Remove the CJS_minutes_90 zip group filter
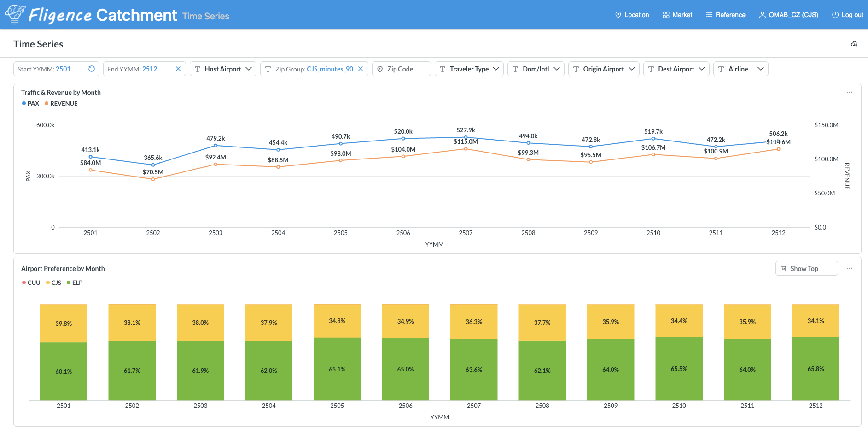Viewport: 868px width, 430px height. (x=361, y=69)
